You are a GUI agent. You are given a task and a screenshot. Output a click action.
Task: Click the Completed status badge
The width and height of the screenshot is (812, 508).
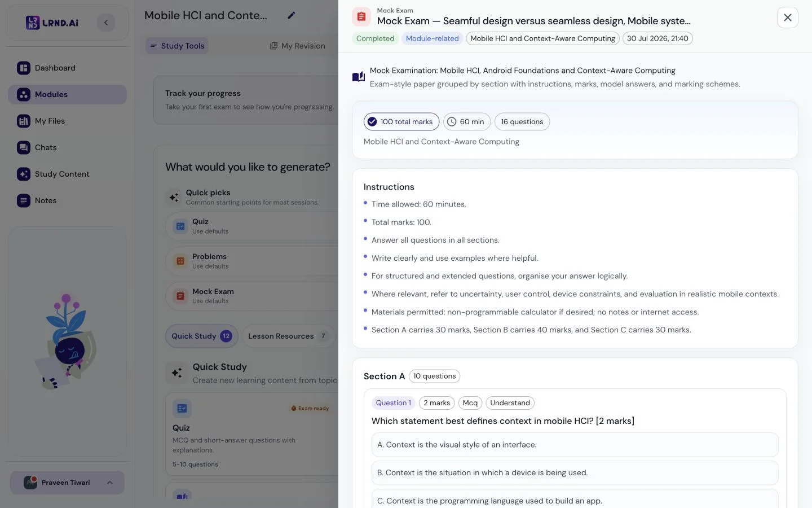pos(375,38)
